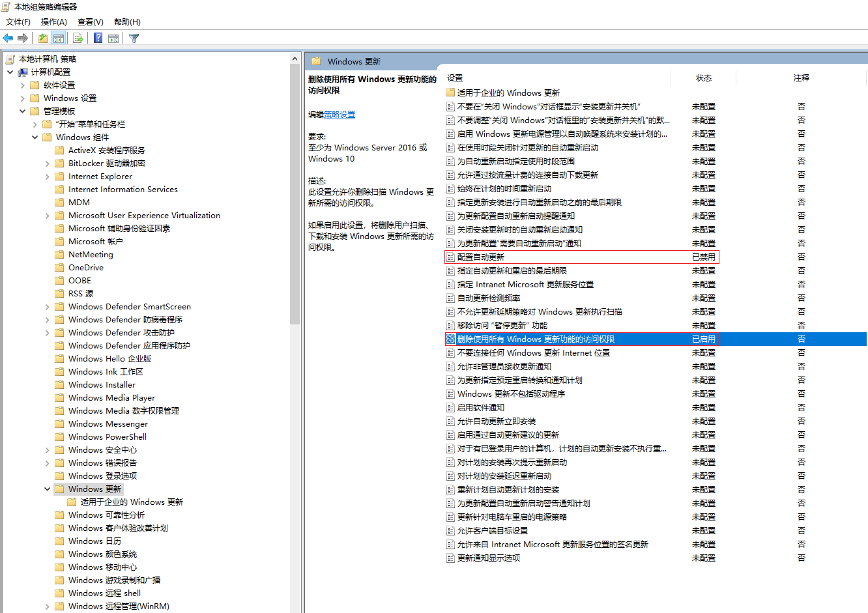Click the 注释 column header
The image size is (868, 613).
pyautogui.click(x=802, y=78)
